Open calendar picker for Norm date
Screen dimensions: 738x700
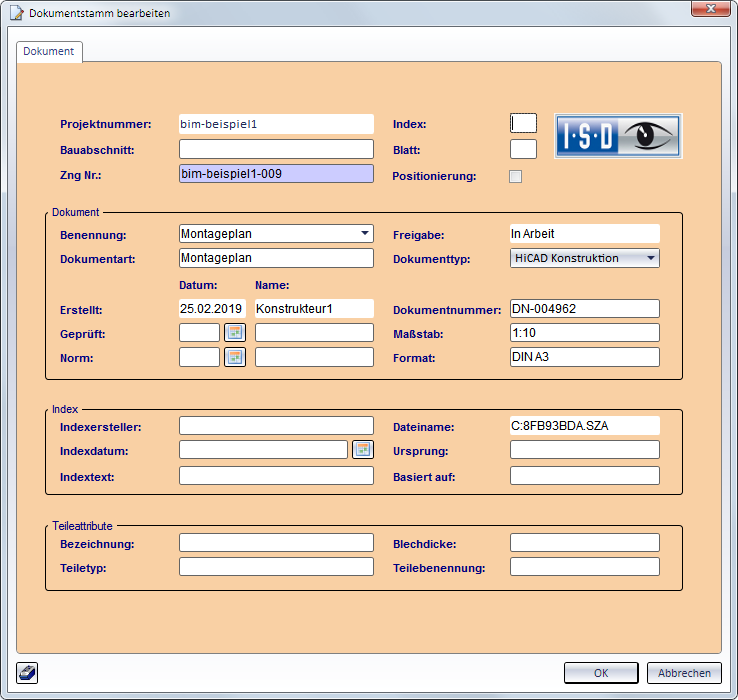[x=235, y=357]
